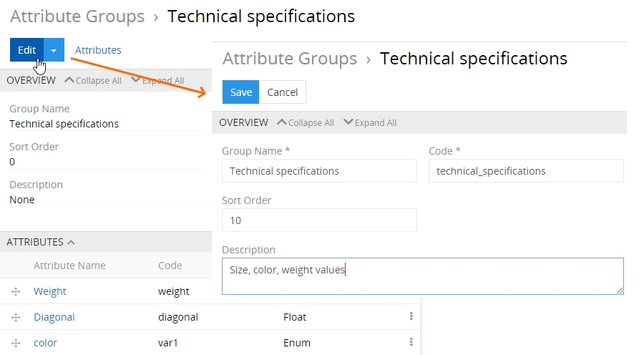Click the blue Edit button
This screenshot has height=355, width=644.
pos(26,50)
